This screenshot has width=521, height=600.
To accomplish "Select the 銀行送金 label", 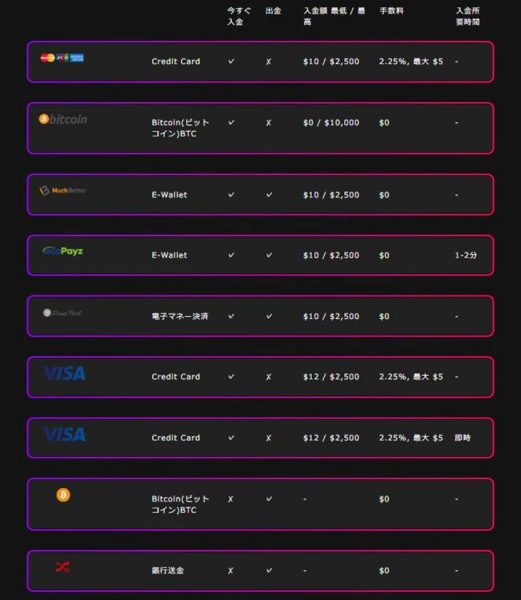I will [168, 571].
